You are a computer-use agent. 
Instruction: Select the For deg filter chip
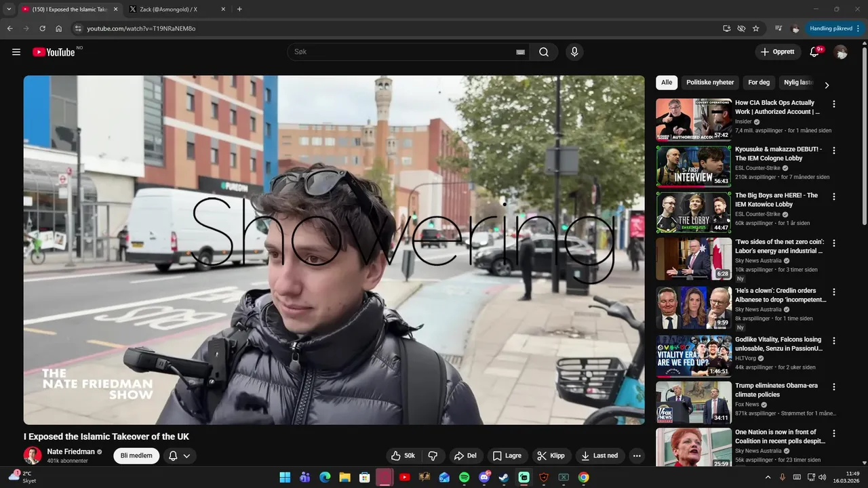coord(759,83)
